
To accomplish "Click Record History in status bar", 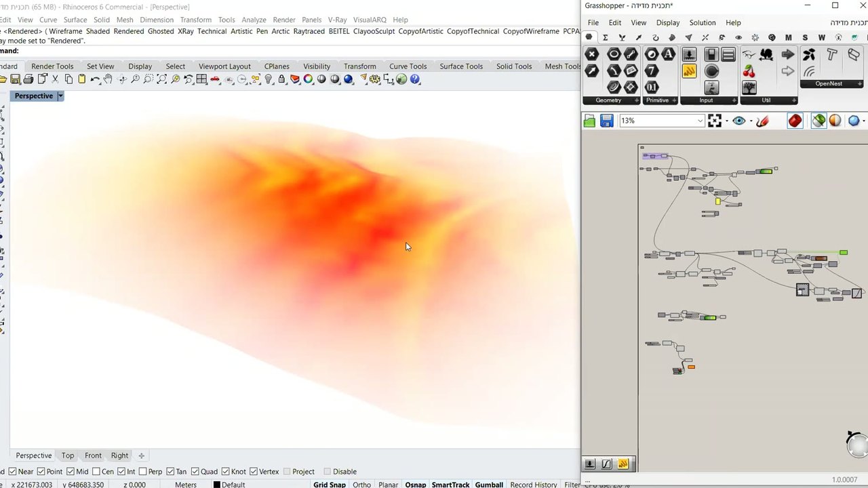I will coord(534,485).
